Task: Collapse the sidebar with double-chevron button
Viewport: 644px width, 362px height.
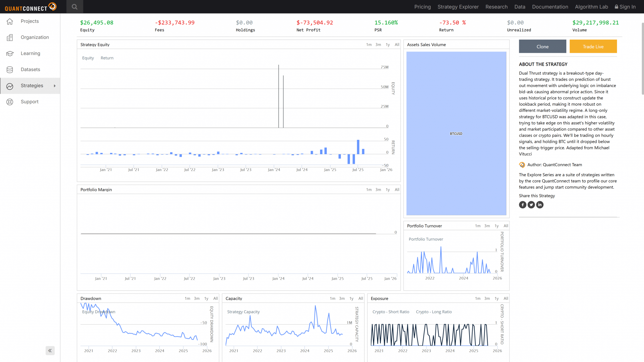Action: (x=50, y=351)
